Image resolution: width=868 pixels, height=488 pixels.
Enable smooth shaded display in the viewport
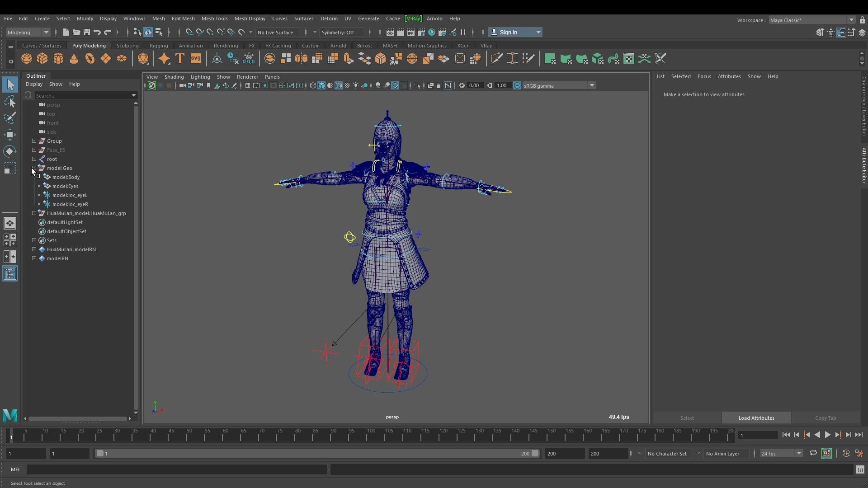pos(322,85)
